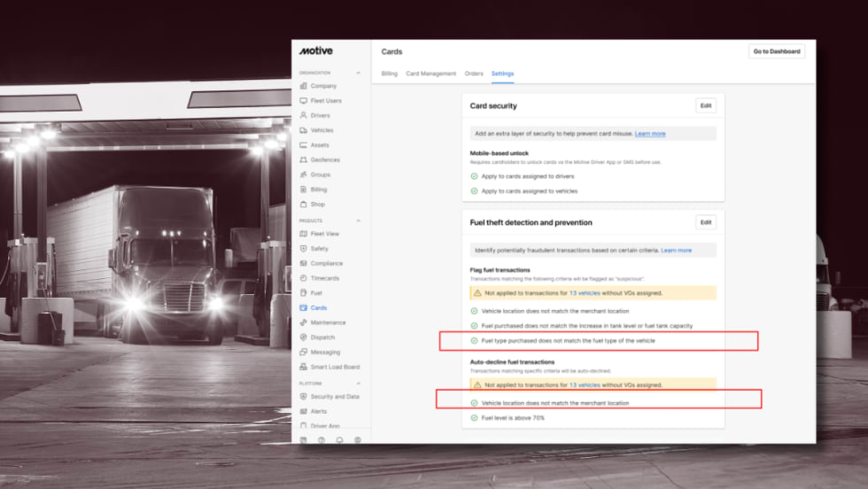868x489 pixels.
Task: Collapse the Products sidebar section
Action: click(x=359, y=221)
